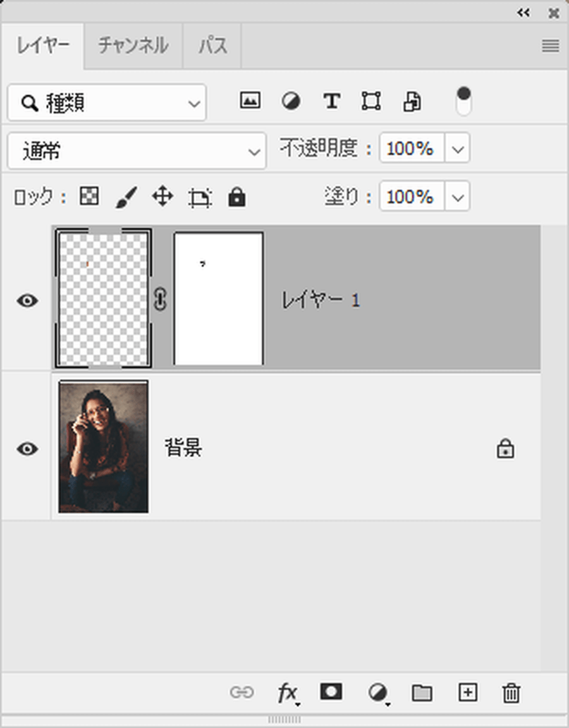Hide the 背景 layer visibility

27,449
